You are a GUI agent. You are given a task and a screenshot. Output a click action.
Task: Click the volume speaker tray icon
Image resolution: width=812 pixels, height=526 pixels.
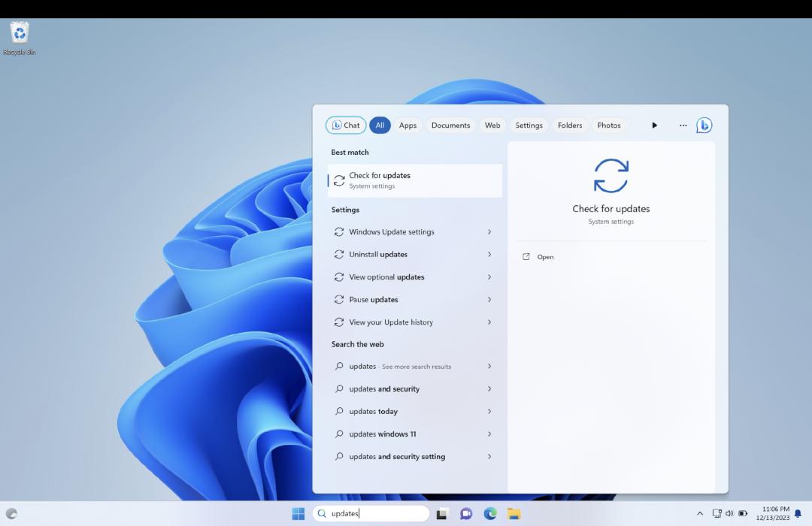729,513
